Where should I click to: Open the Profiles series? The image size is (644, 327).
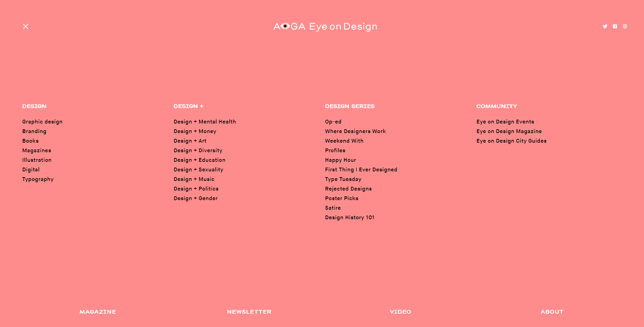(x=335, y=151)
